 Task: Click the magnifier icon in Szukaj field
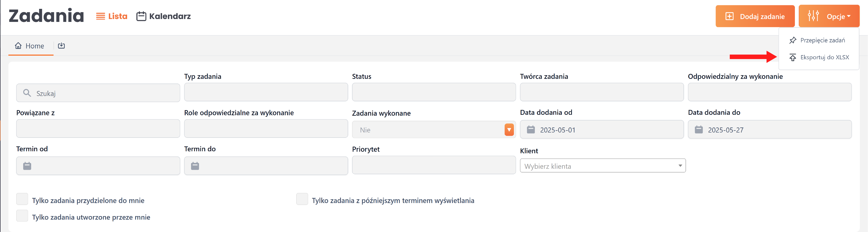(x=27, y=93)
